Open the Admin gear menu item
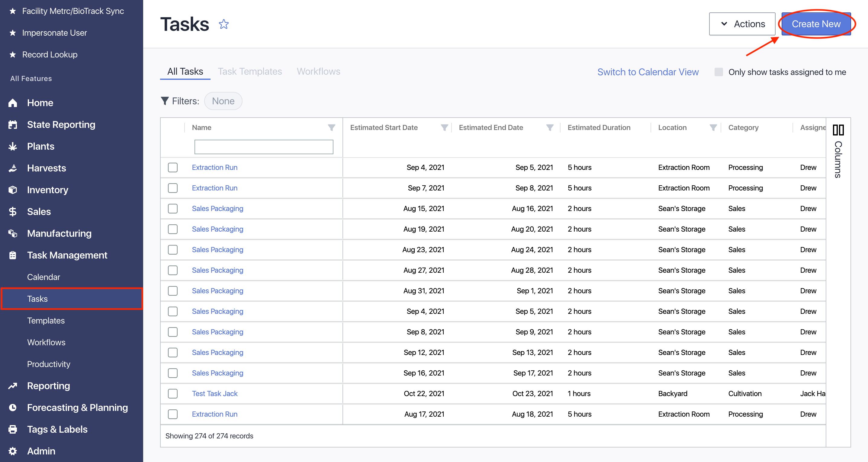868x462 pixels. pos(41,451)
